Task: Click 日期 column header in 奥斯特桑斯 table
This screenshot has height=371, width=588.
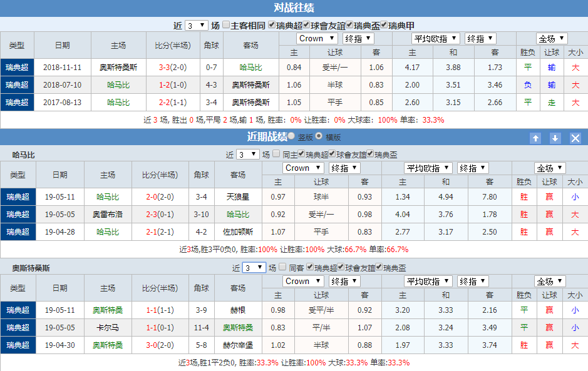Action: (x=60, y=288)
